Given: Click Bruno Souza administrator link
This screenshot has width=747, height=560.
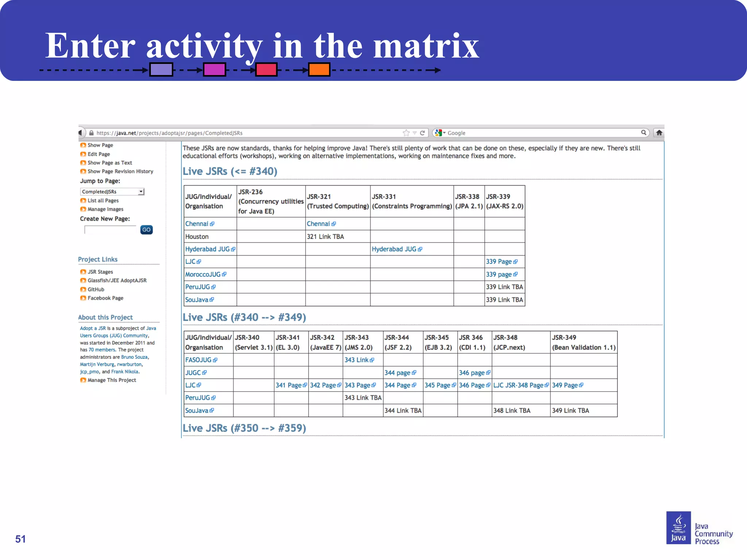Looking at the screenshot, I should point(135,357).
